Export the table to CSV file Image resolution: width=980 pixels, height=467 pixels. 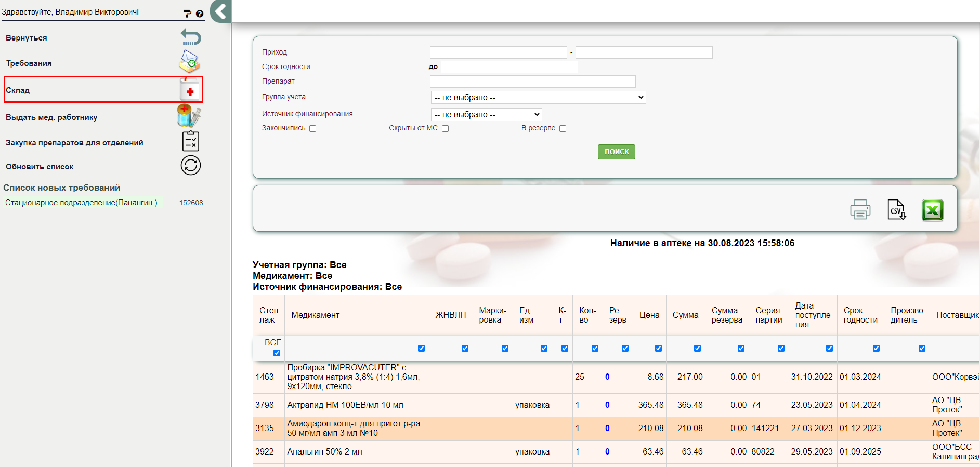pyautogui.click(x=896, y=210)
